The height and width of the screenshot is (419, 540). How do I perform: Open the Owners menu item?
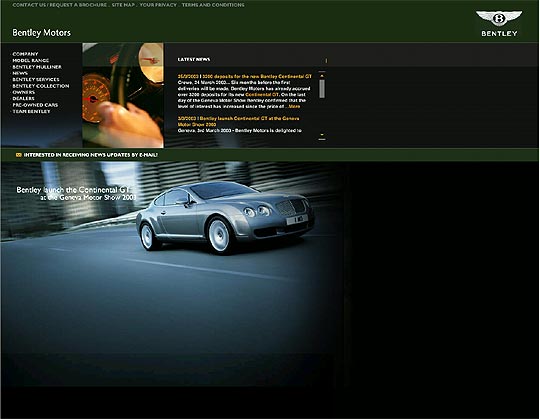[x=23, y=92]
